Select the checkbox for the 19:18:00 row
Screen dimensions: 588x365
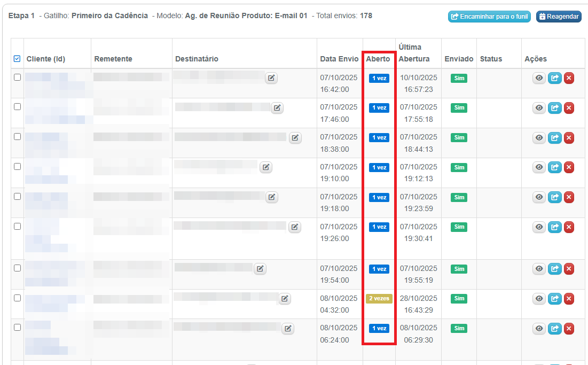coord(18,197)
